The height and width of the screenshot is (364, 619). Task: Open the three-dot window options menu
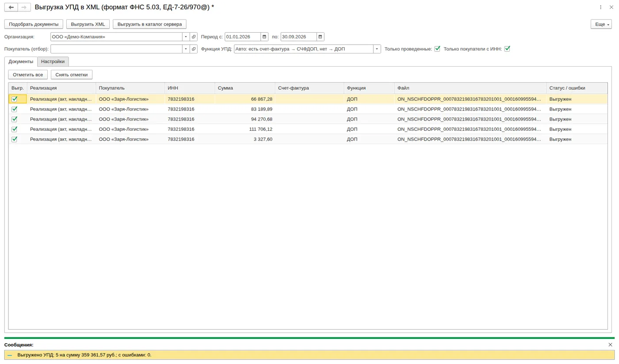pos(601,7)
